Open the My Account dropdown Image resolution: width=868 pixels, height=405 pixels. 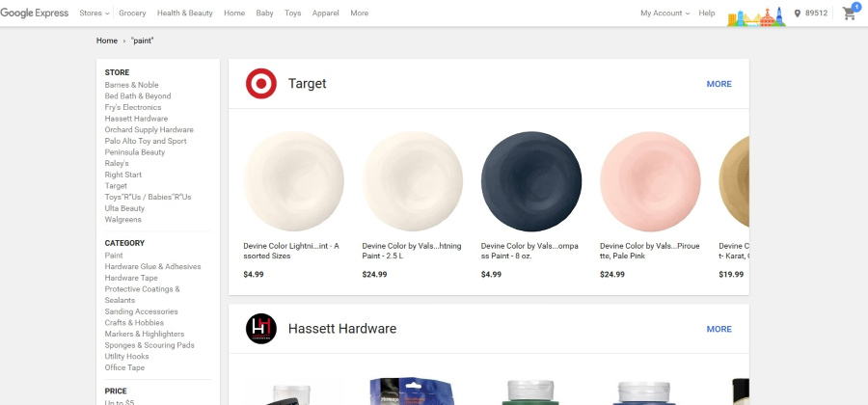pyautogui.click(x=665, y=13)
